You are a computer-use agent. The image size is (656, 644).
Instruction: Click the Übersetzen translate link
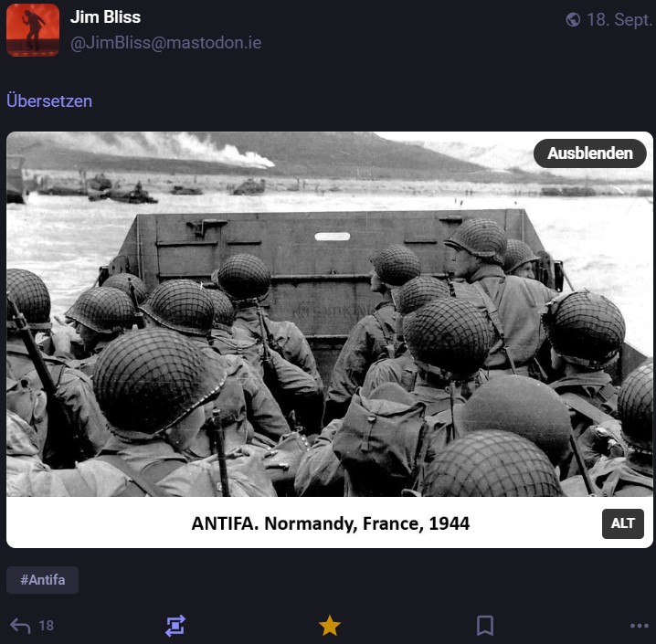point(49,101)
